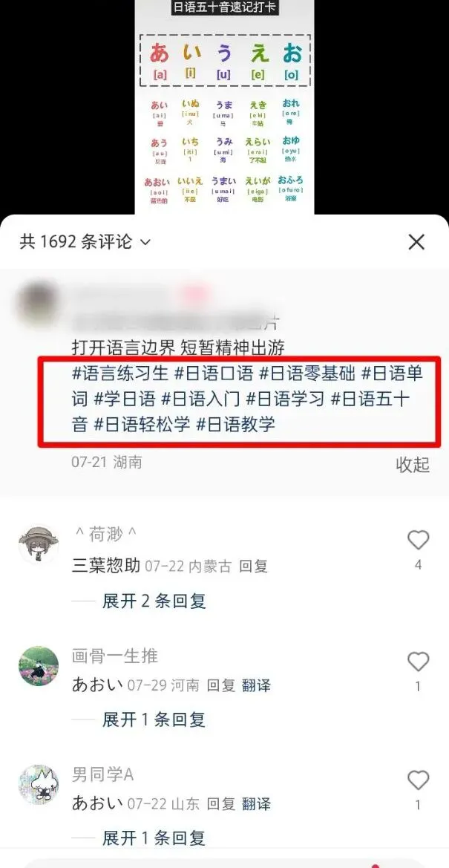Expand 1 reply under 男同学A's comment
The image size is (449, 868).
pyautogui.click(x=154, y=838)
